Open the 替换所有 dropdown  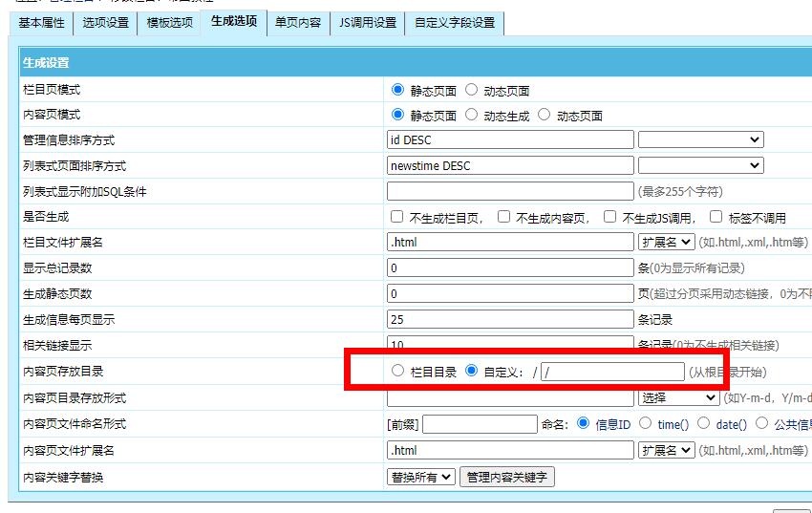pos(420,477)
